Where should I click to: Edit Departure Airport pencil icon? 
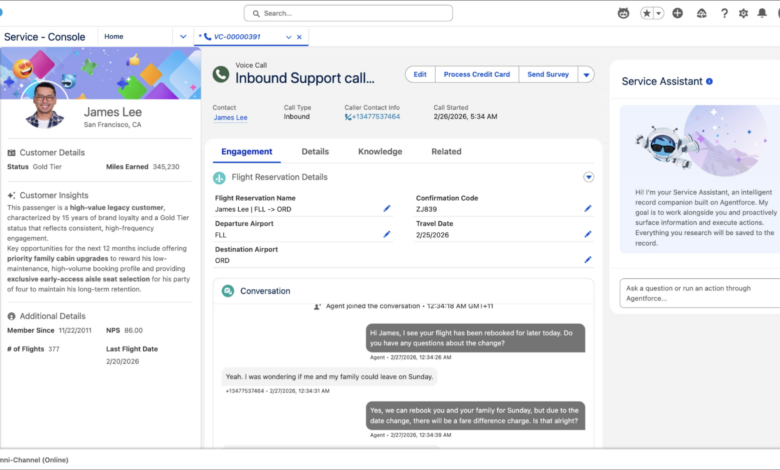(387, 234)
